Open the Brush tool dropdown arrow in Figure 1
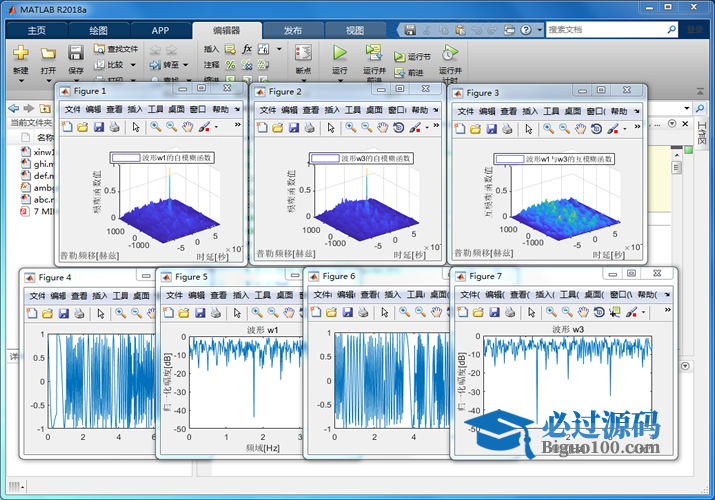715x500 pixels. (216, 128)
